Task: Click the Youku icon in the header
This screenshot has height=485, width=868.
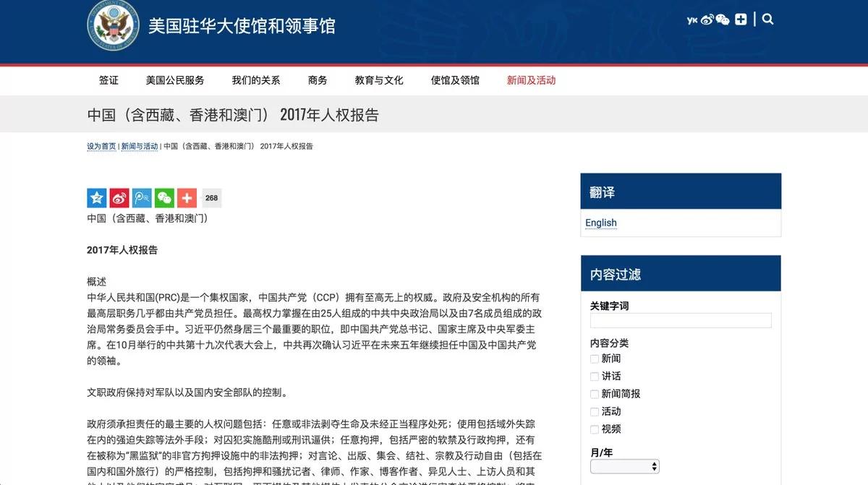Action: pyautogui.click(x=692, y=20)
